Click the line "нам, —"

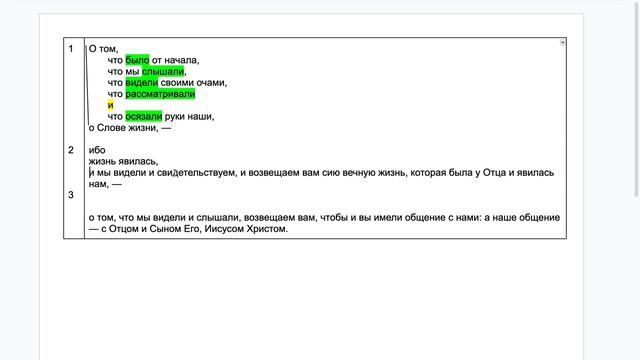(105, 184)
